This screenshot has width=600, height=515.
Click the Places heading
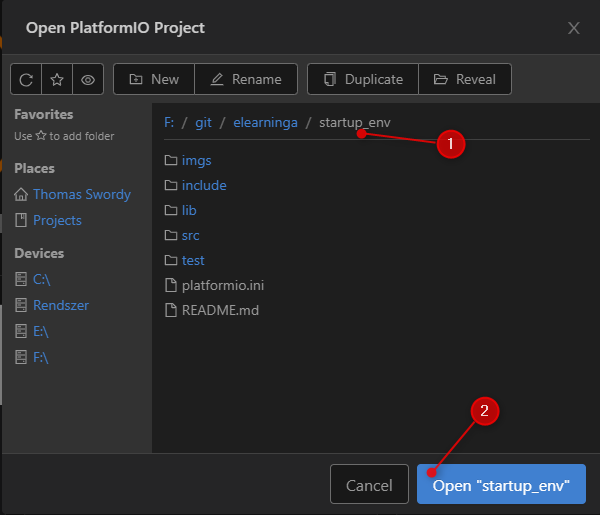click(34, 168)
